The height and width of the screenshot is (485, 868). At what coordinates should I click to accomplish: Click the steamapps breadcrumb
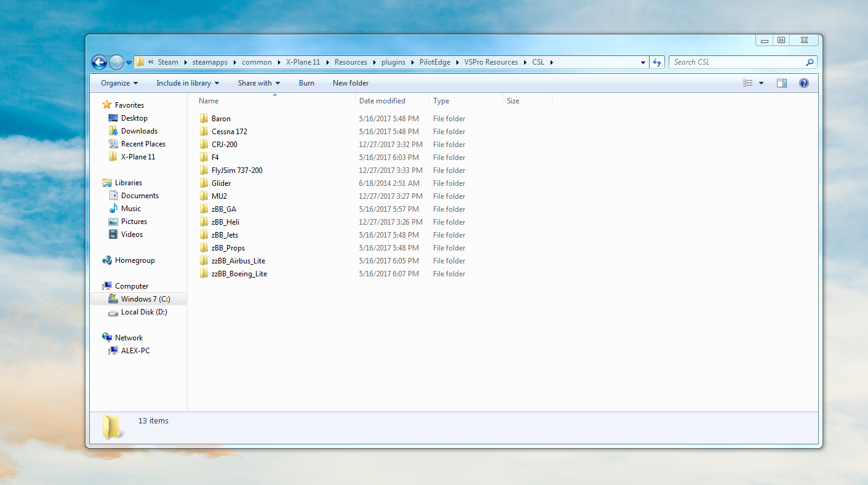(x=210, y=62)
